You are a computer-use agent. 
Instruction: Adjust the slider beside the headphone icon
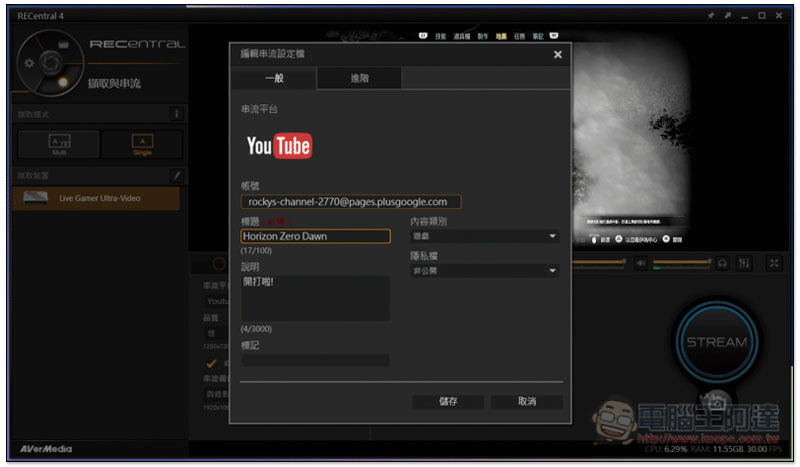point(682,262)
